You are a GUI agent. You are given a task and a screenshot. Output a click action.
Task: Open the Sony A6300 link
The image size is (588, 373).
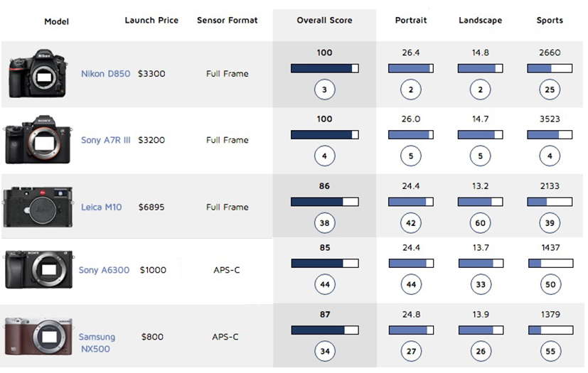click(x=104, y=270)
